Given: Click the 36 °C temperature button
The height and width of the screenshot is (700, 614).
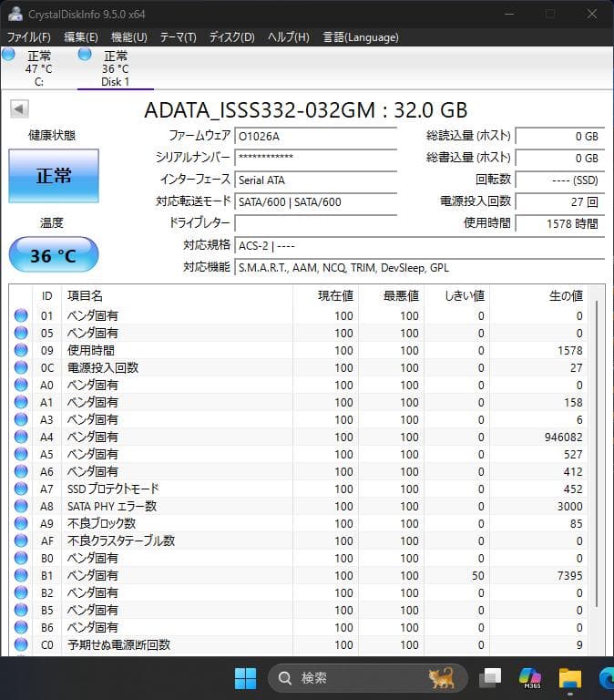Looking at the screenshot, I should tap(54, 255).
